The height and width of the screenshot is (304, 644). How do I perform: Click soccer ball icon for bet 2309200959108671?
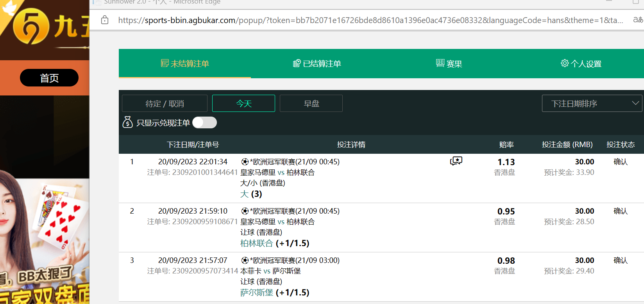point(245,211)
